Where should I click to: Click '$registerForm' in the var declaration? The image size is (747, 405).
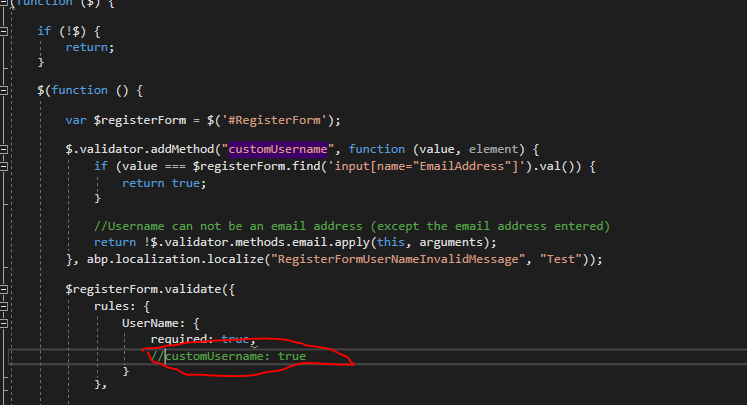tap(140, 120)
